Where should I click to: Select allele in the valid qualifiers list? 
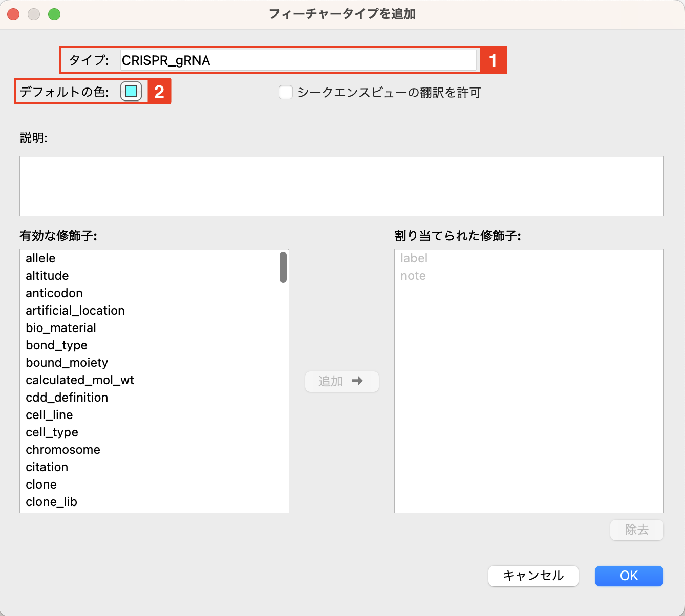tap(40, 258)
